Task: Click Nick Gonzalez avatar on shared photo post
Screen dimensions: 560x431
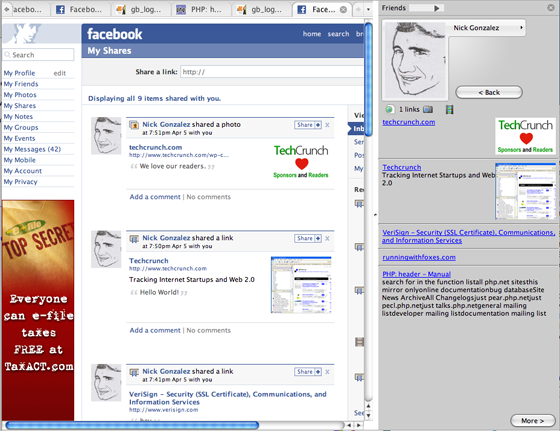Action: point(106,136)
